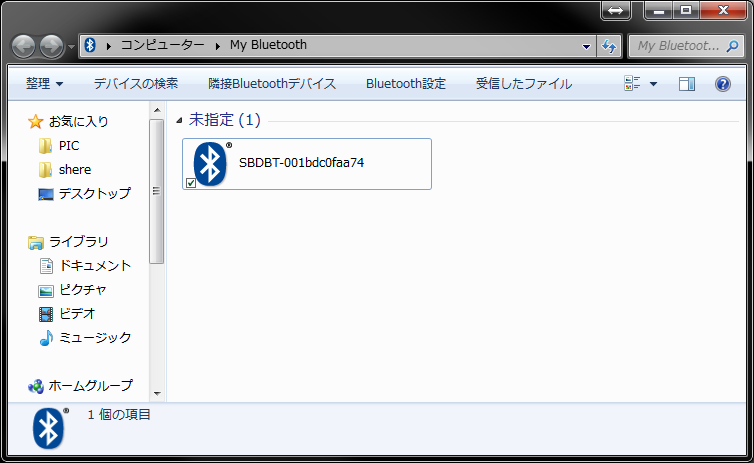Image resolution: width=754 pixels, height=463 pixels.
Task: Open recent pages dropdown beside Forward button
Action: point(71,47)
